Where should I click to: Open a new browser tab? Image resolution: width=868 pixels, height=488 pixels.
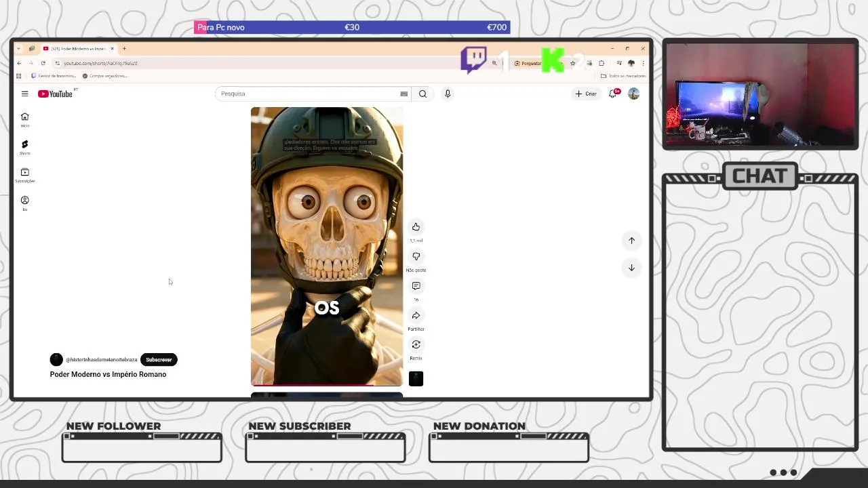(x=124, y=49)
